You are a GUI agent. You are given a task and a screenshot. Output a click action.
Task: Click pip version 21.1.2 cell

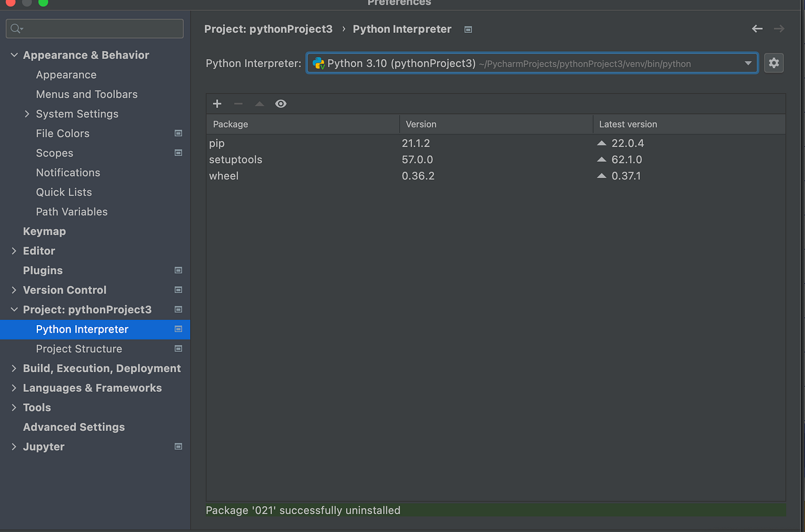tap(416, 143)
